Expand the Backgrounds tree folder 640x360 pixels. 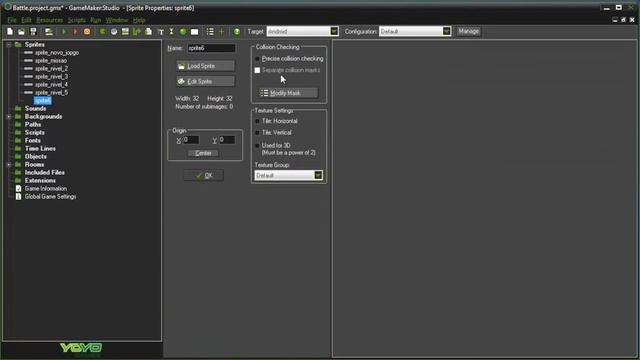[9, 117]
